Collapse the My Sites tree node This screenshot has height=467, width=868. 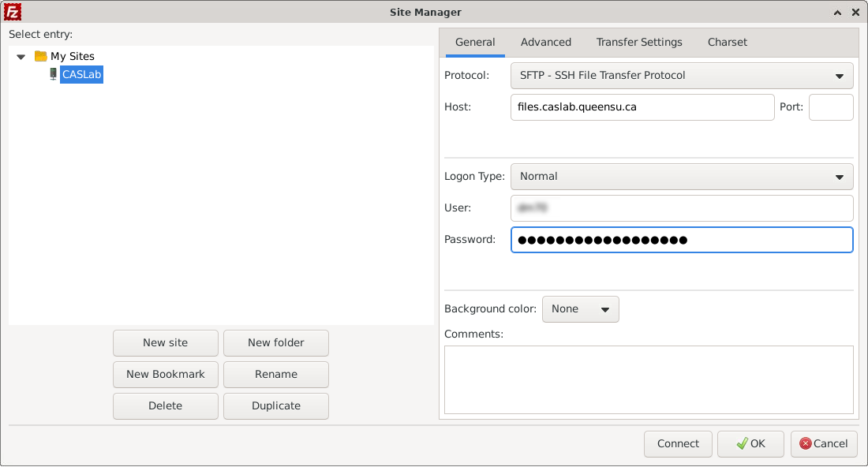click(21, 57)
